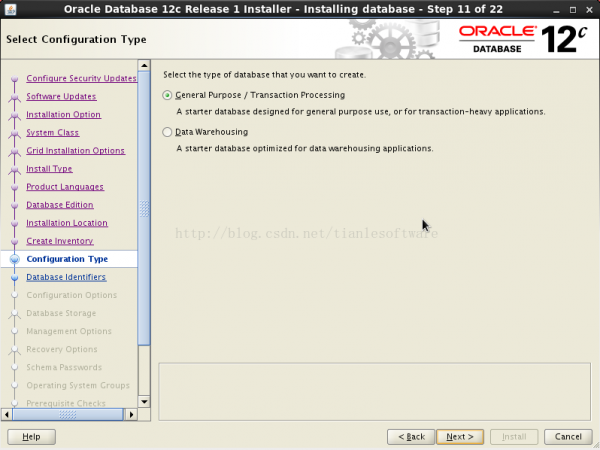The height and width of the screenshot is (450, 600).
Task: Go to Create Inventory step
Action: click(60, 241)
